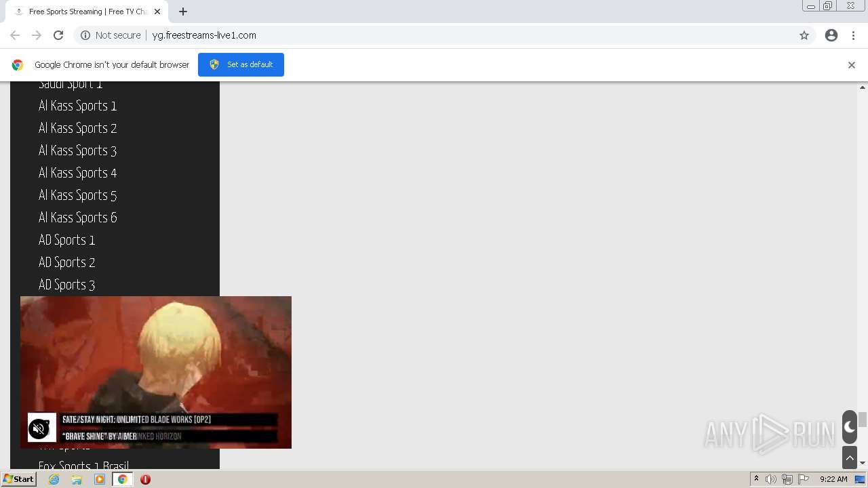Open the Action Center flag icon
868x488 pixels.
[804, 479]
